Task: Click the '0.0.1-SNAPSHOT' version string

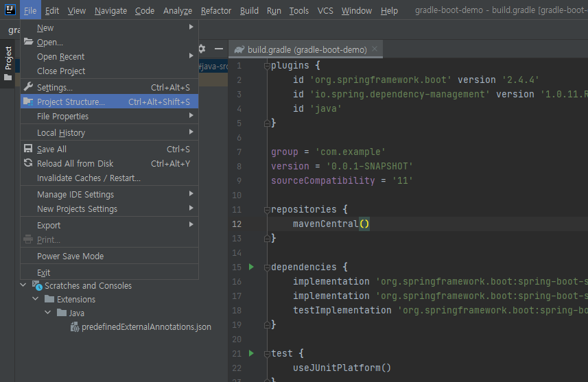Action: [x=369, y=166]
